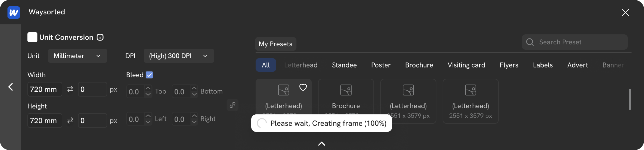Click the presets list scrollbar
Viewport: 644px width, 150px height.
tap(630, 99)
